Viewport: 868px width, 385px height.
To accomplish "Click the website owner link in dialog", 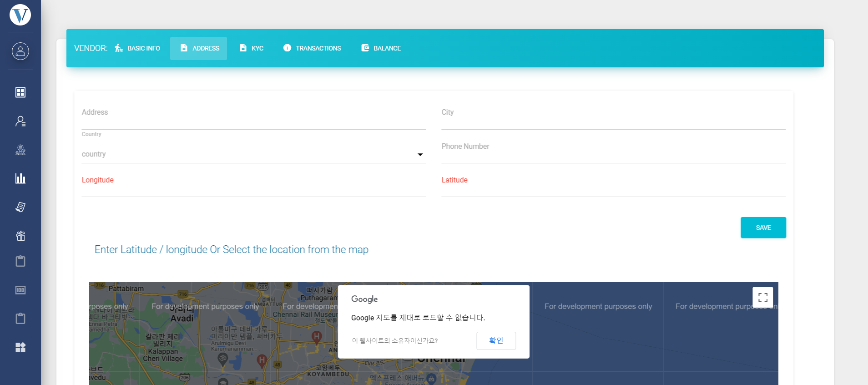I will pyautogui.click(x=394, y=341).
